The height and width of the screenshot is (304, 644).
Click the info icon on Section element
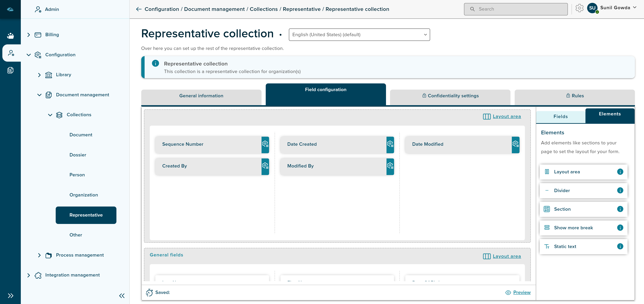(620, 209)
